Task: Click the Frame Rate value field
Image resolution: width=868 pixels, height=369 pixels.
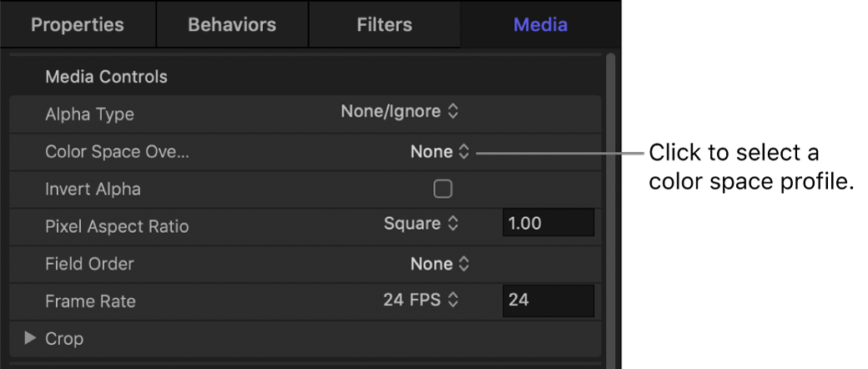Action: [x=548, y=300]
